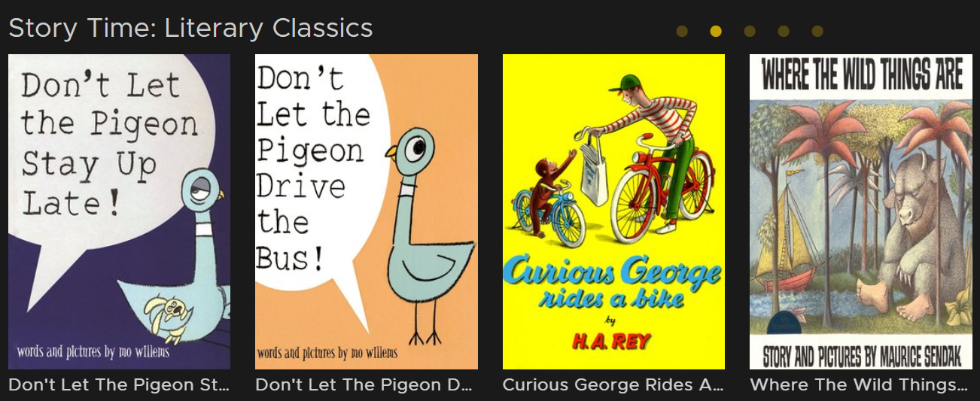Go to the first carousel page dot
980x401 pixels.
coord(682,31)
